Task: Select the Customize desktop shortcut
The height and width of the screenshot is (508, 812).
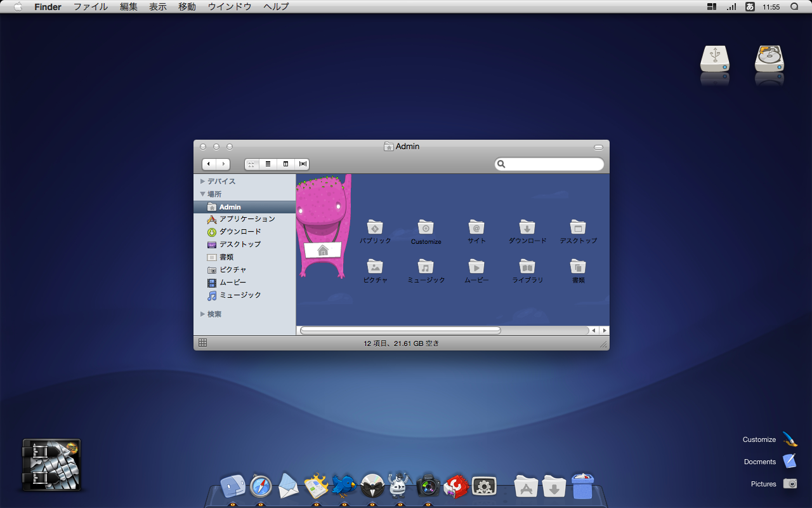Action: [770, 439]
